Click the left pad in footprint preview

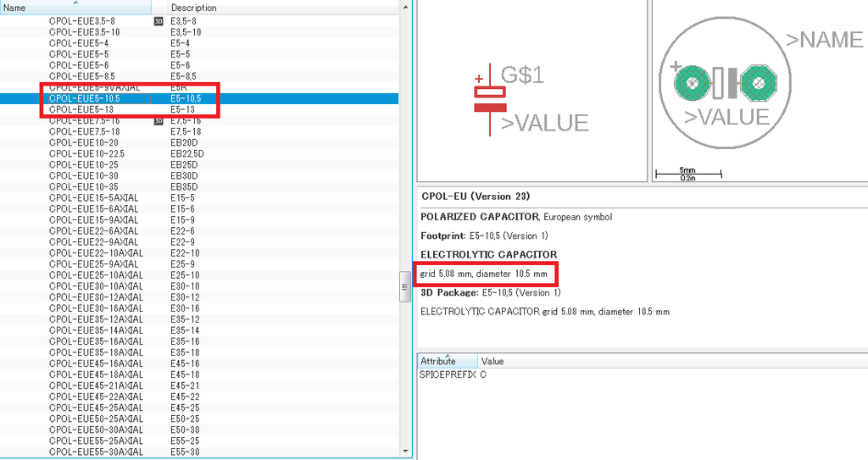tap(692, 82)
